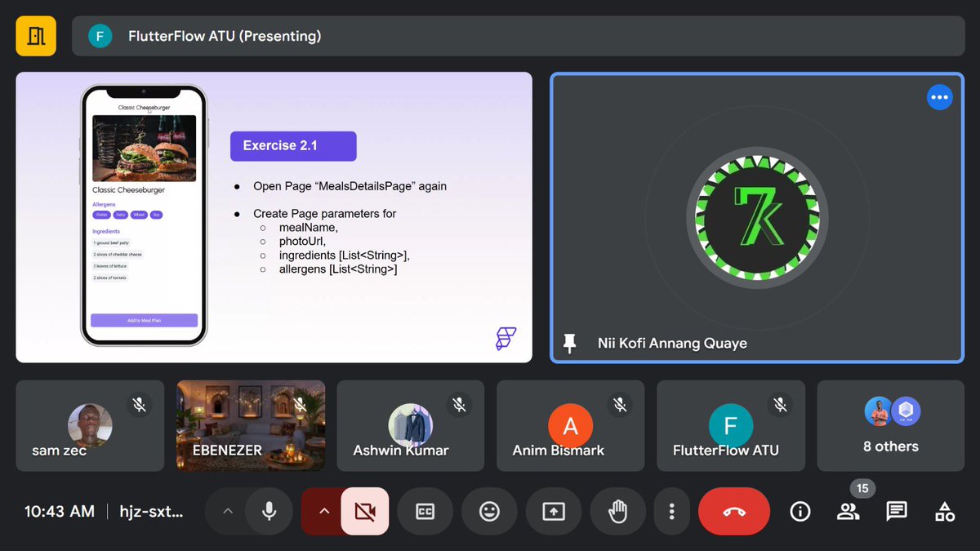
Task: Open the activities panel
Action: pyautogui.click(x=945, y=511)
